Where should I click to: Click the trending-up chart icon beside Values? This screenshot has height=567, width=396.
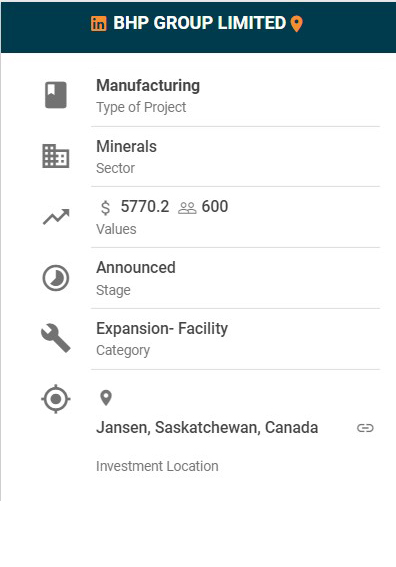pyautogui.click(x=56, y=217)
